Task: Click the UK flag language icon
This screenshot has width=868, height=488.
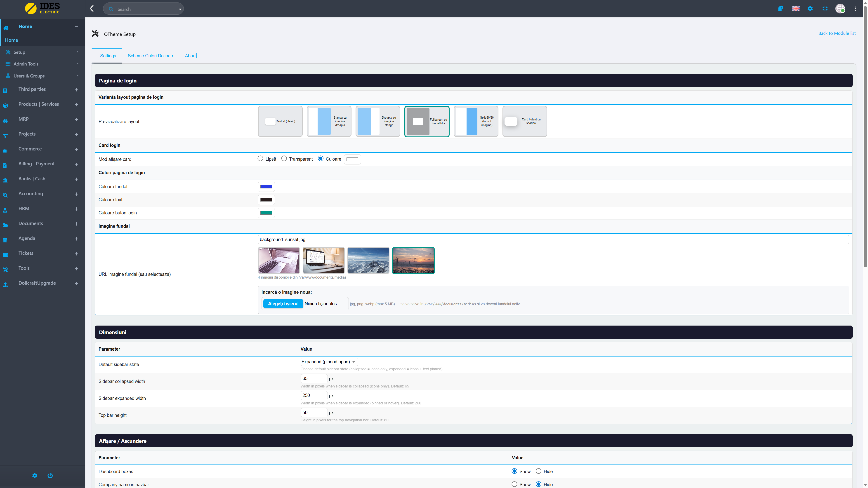Action: coord(796,9)
